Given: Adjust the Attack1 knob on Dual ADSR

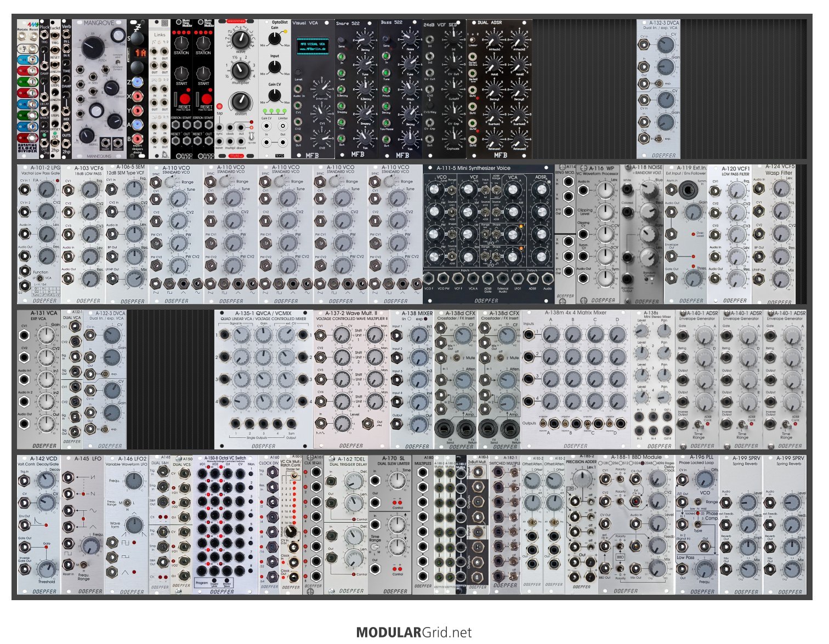Looking at the screenshot, I should (495, 38).
